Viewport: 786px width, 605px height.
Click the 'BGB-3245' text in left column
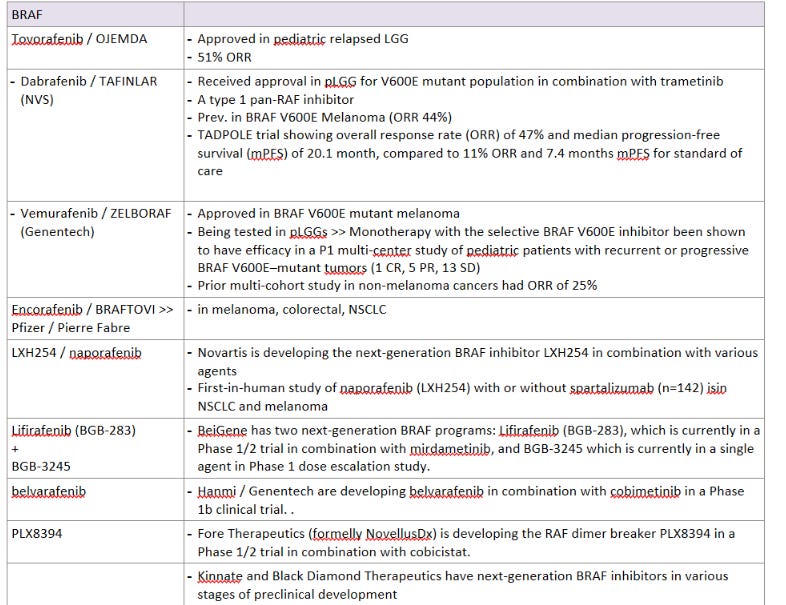41,467
